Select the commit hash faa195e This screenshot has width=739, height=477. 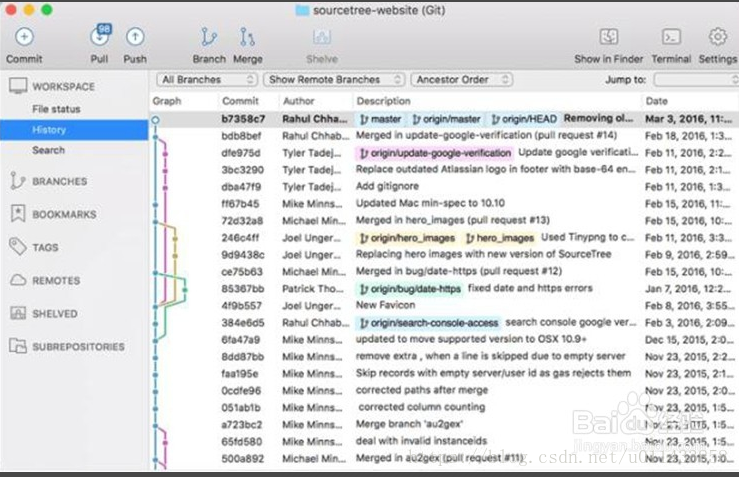tap(240, 374)
